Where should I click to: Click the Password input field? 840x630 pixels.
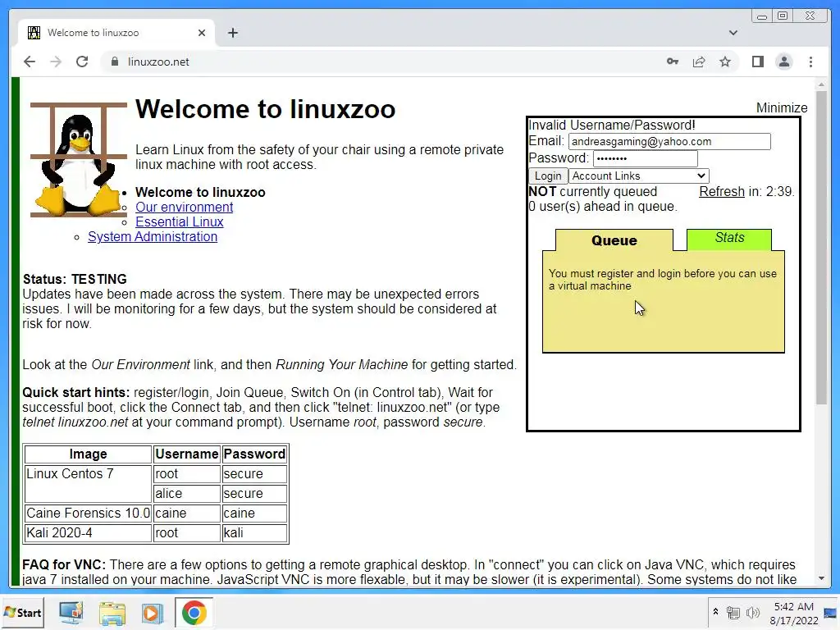tap(645, 158)
